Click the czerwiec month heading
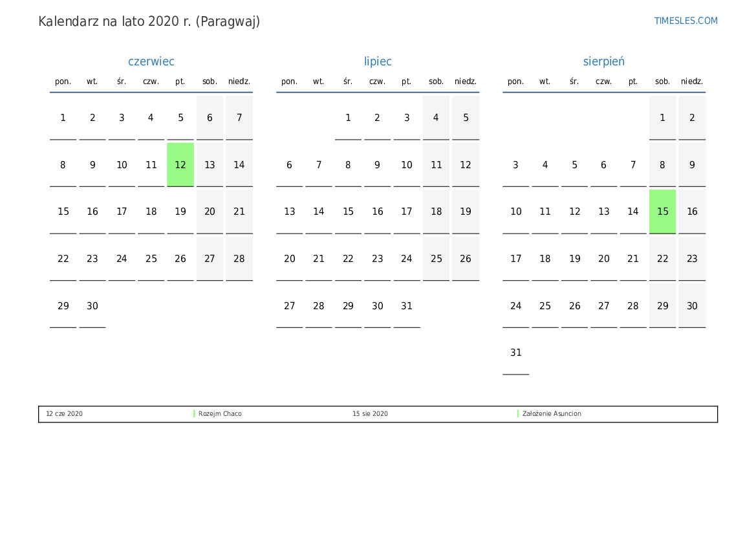 (x=151, y=61)
